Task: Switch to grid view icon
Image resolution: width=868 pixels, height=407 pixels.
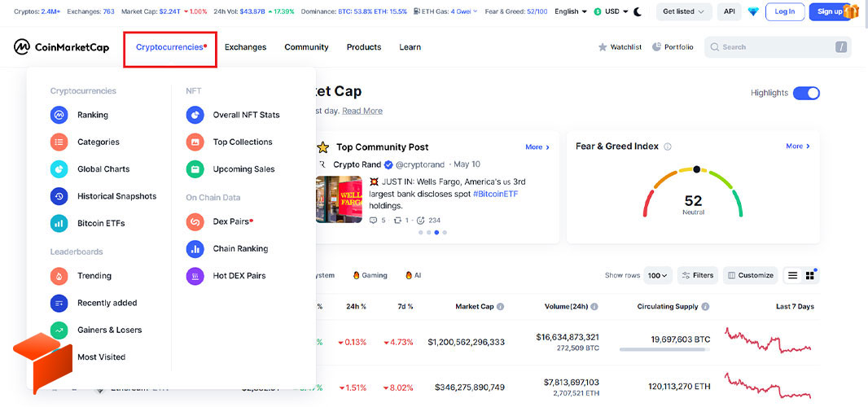Action: pyautogui.click(x=810, y=275)
